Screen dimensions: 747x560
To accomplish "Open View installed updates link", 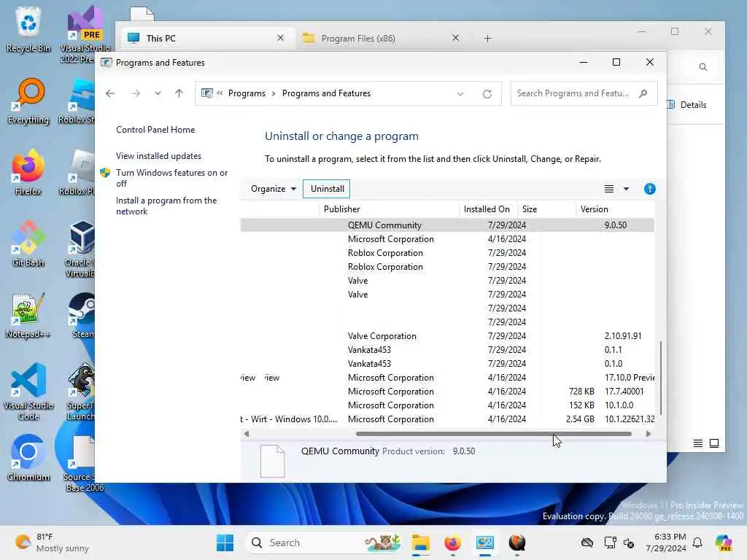I will [158, 156].
